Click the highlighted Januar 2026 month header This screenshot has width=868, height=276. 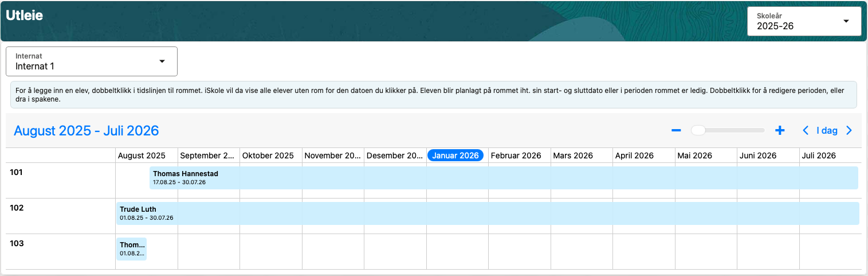point(455,156)
